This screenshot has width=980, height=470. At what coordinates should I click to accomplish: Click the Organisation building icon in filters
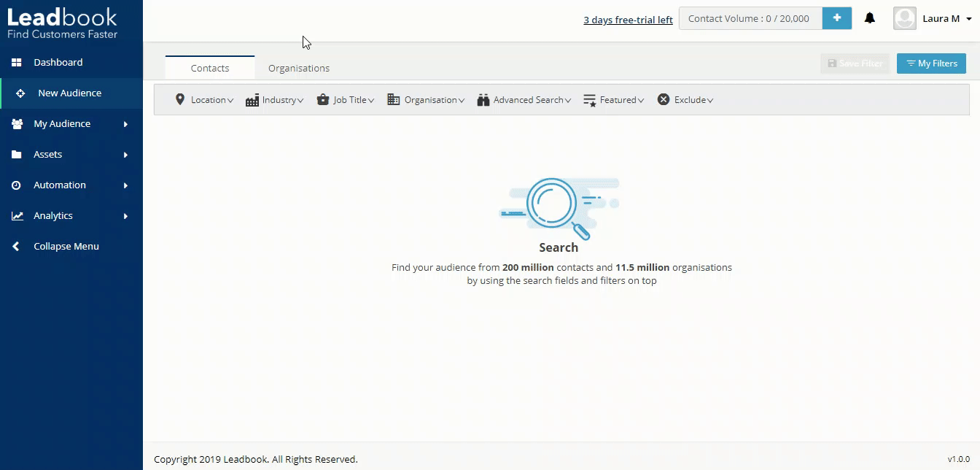click(393, 100)
